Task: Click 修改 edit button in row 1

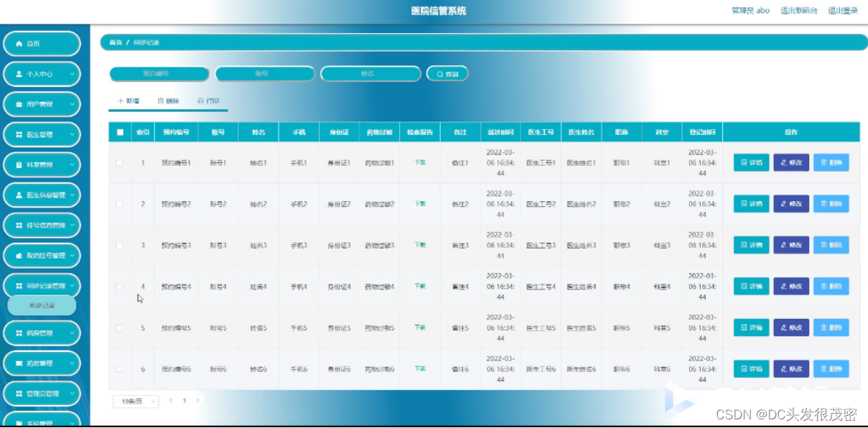Action: coord(791,163)
